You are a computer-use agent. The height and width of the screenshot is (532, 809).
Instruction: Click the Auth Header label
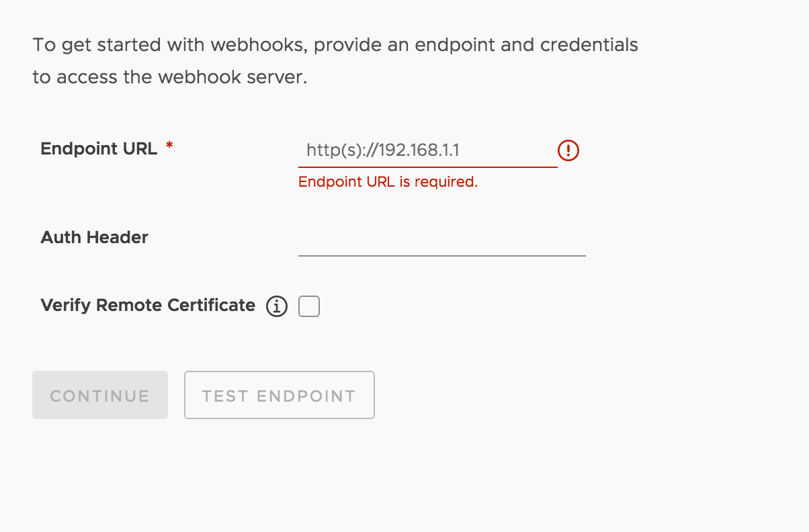(94, 237)
